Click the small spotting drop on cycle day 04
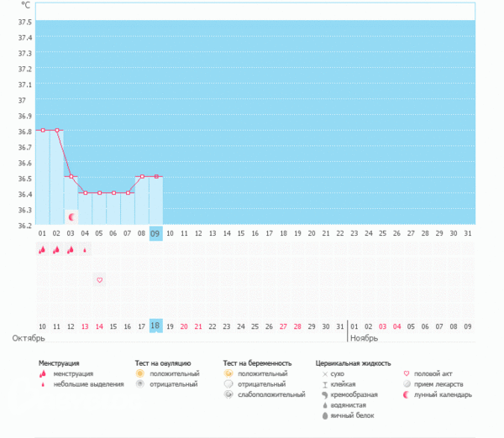 pyautogui.click(x=85, y=250)
